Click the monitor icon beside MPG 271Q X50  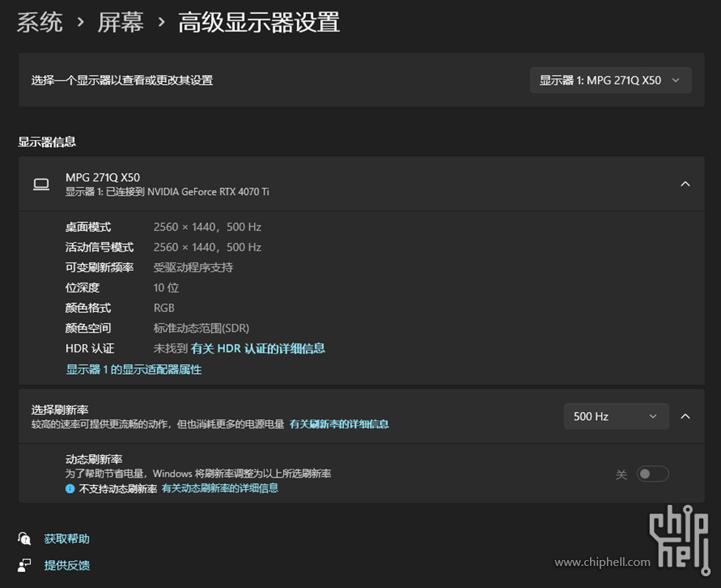[41, 184]
